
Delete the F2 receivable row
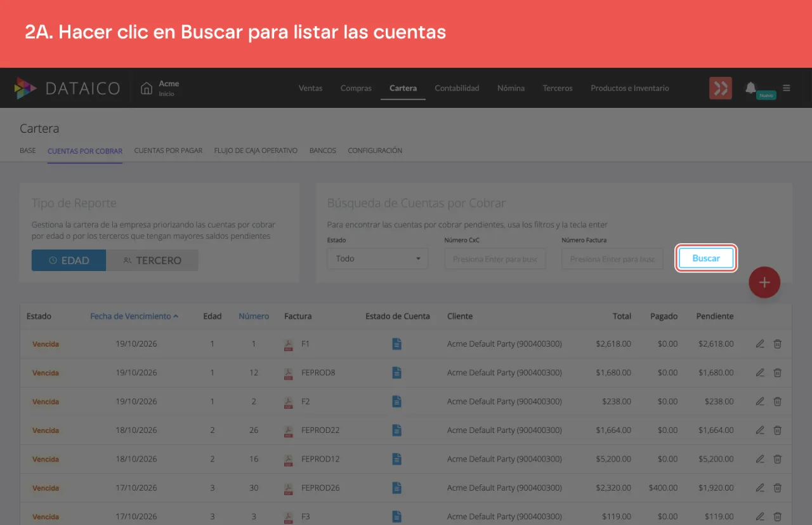point(778,401)
